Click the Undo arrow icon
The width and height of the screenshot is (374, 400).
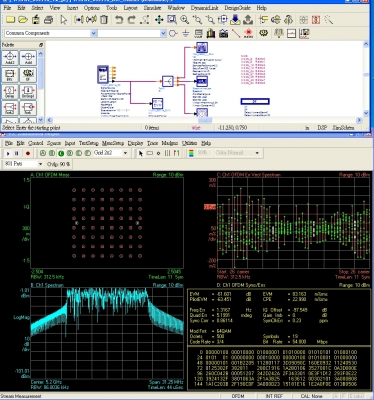click(119, 20)
